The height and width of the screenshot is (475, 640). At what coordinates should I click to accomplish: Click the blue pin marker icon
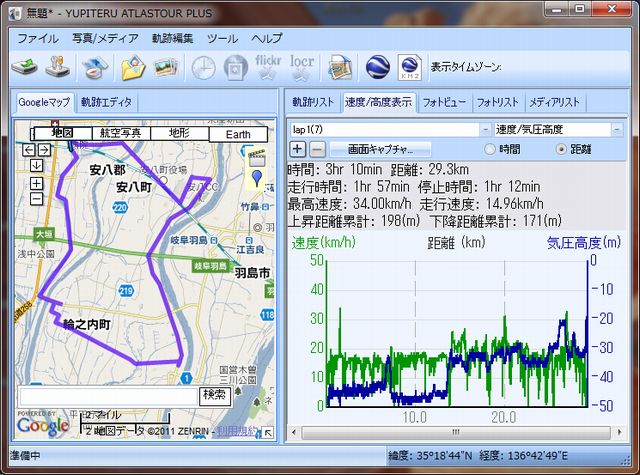click(256, 179)
